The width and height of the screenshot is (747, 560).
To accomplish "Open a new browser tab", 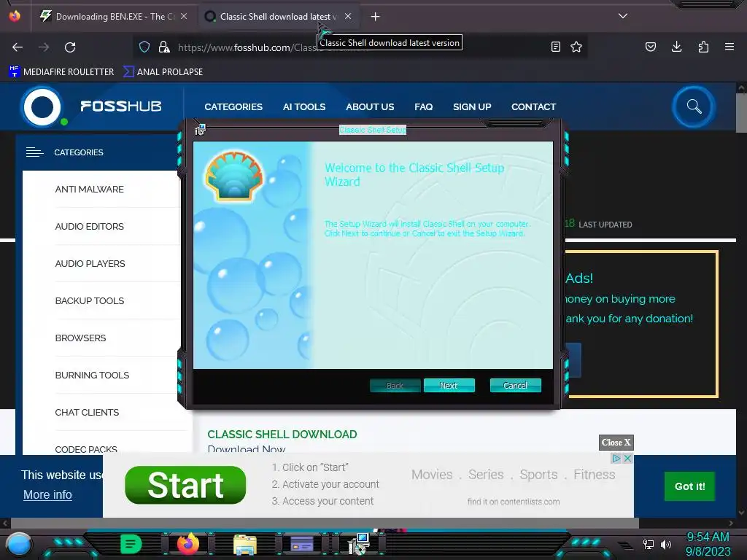I will click(376, 17).
